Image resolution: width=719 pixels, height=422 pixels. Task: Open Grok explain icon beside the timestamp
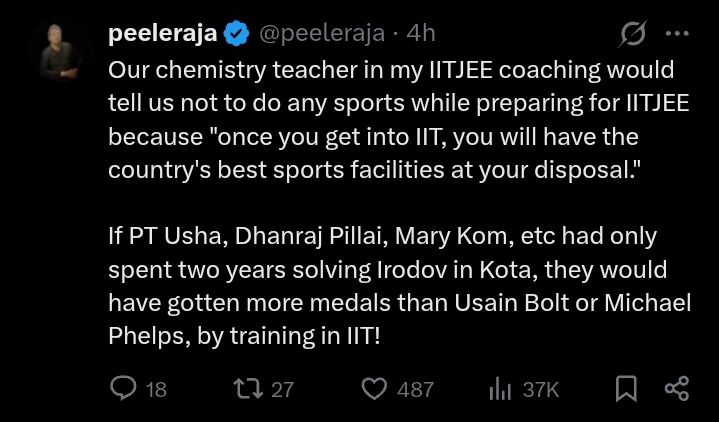coord(633,34)
